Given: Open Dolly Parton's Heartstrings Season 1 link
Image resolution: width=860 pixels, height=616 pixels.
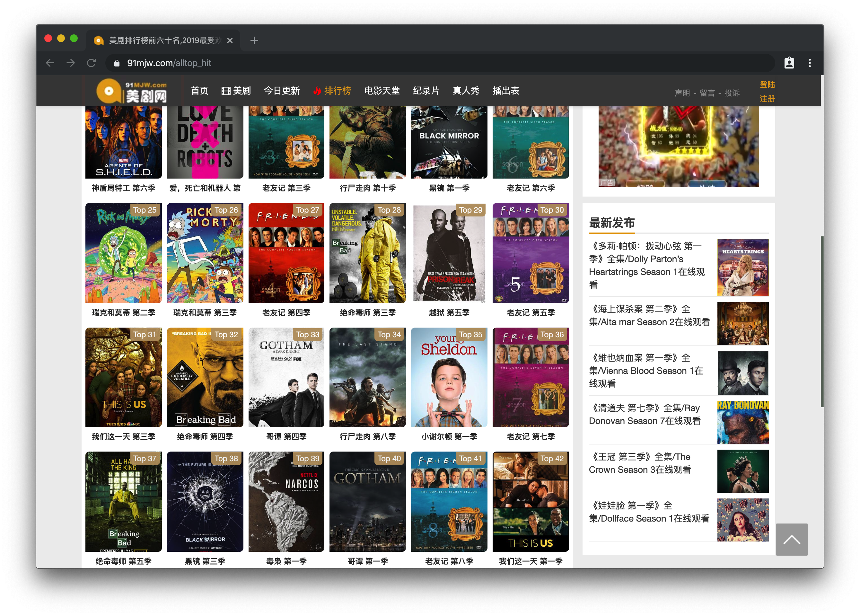Looking at the screenshot, I should click(x=647, y=265).
